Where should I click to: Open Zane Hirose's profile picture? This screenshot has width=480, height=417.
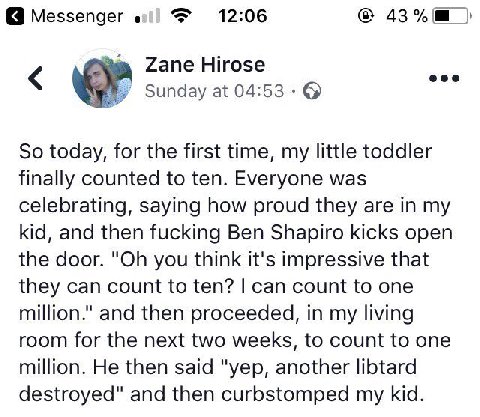click(102, 79)
